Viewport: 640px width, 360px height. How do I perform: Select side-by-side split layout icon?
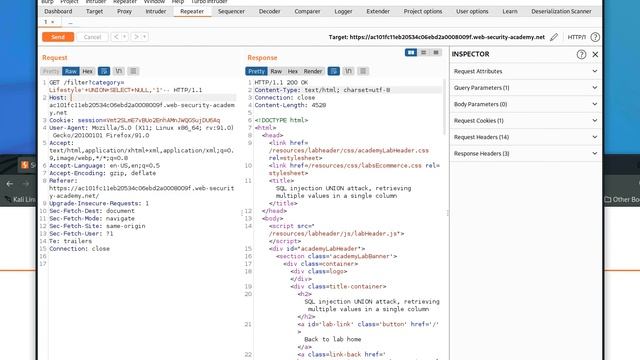(x=411, y=52)
